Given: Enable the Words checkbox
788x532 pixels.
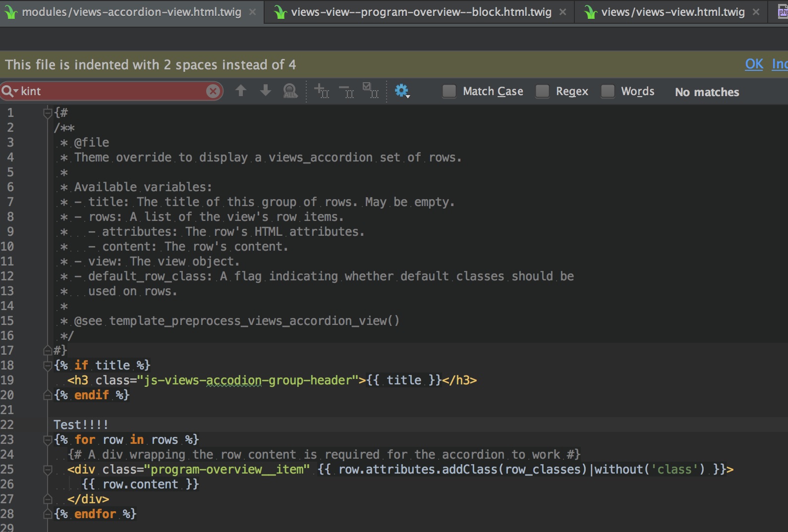Looking at the screenshot, I should (x=608, y=91).
